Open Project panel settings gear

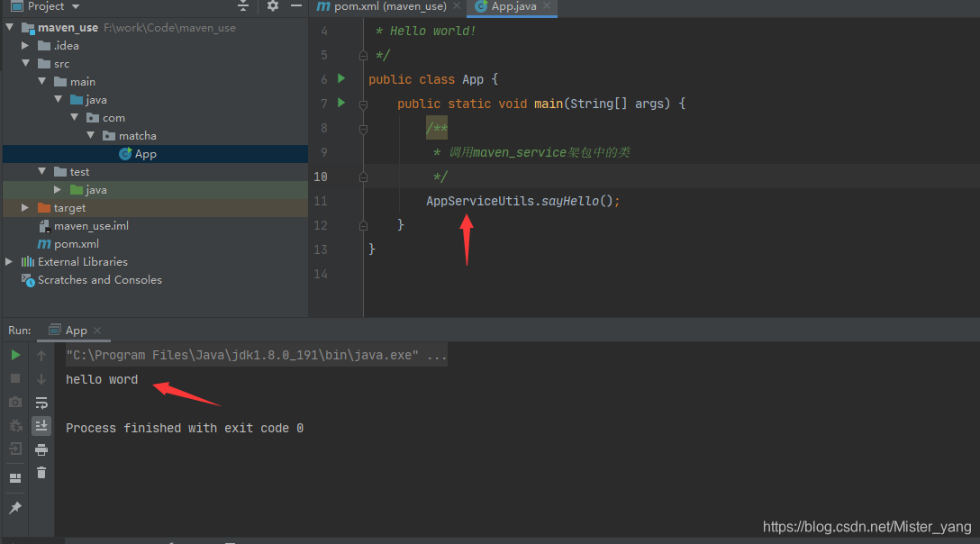point(273,6)
